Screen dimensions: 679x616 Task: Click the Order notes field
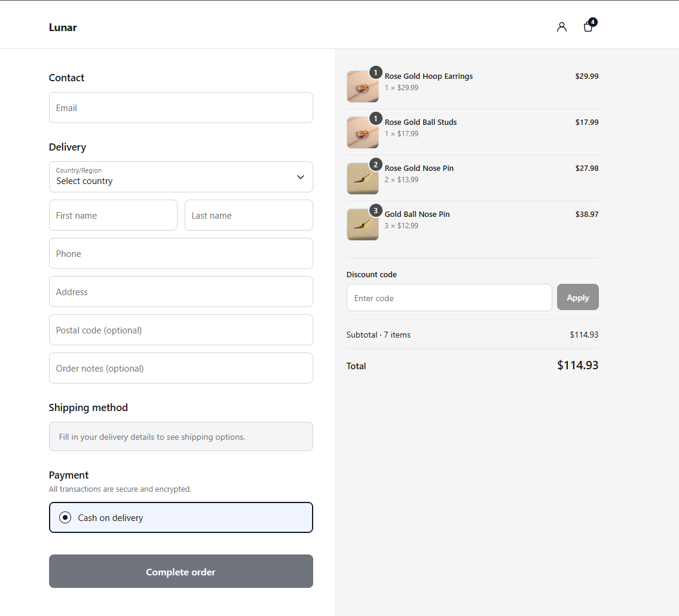click(181, 368)
